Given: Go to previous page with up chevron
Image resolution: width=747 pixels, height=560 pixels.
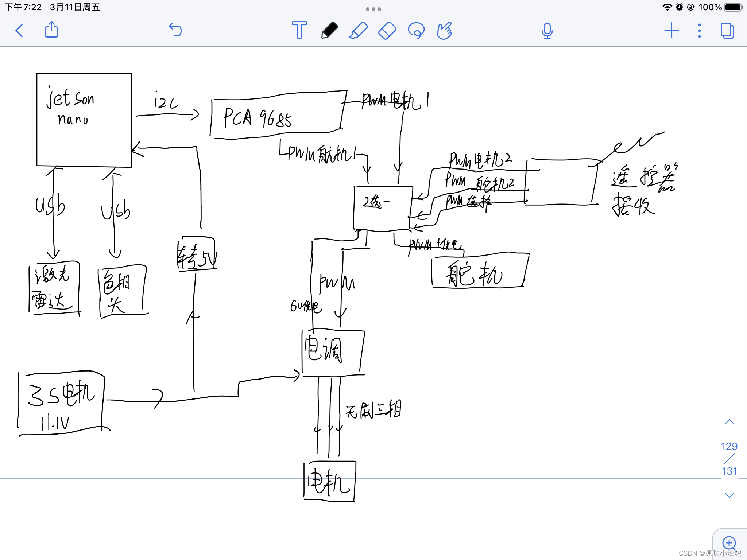Looking at the screenshot, I should pos(729,422).
